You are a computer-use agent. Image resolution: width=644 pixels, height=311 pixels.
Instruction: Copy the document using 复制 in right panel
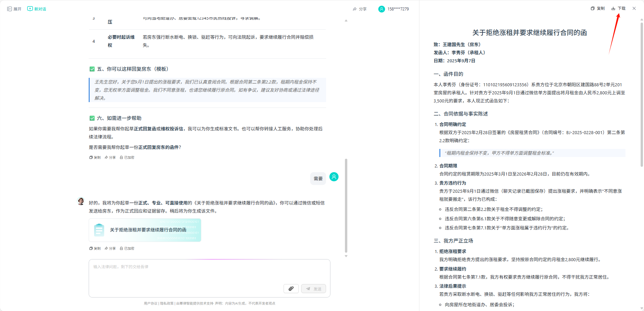pos(598,8)
